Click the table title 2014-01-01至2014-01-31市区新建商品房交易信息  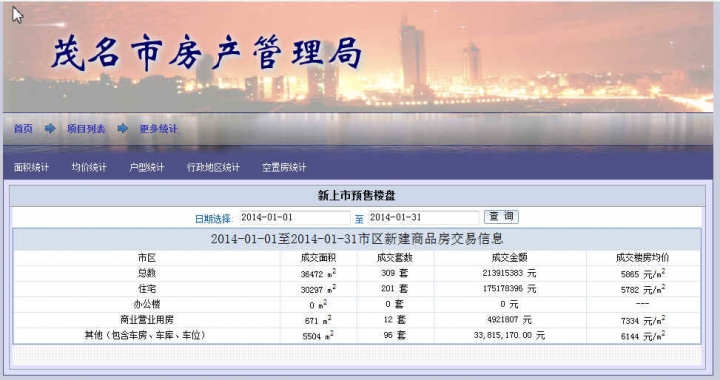pos(357,239)
